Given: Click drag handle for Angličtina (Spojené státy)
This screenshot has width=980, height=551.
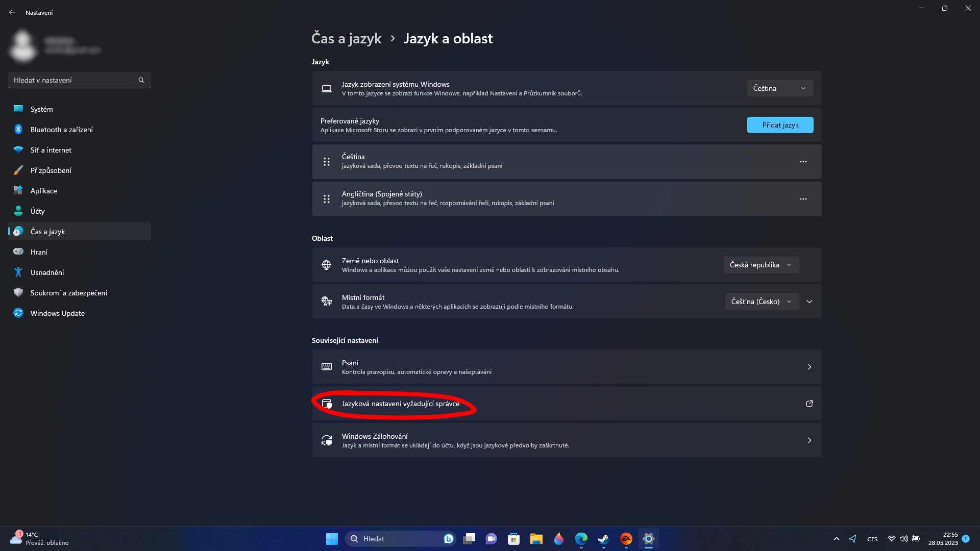Looking at the screenshot, I should click(327, 199).
